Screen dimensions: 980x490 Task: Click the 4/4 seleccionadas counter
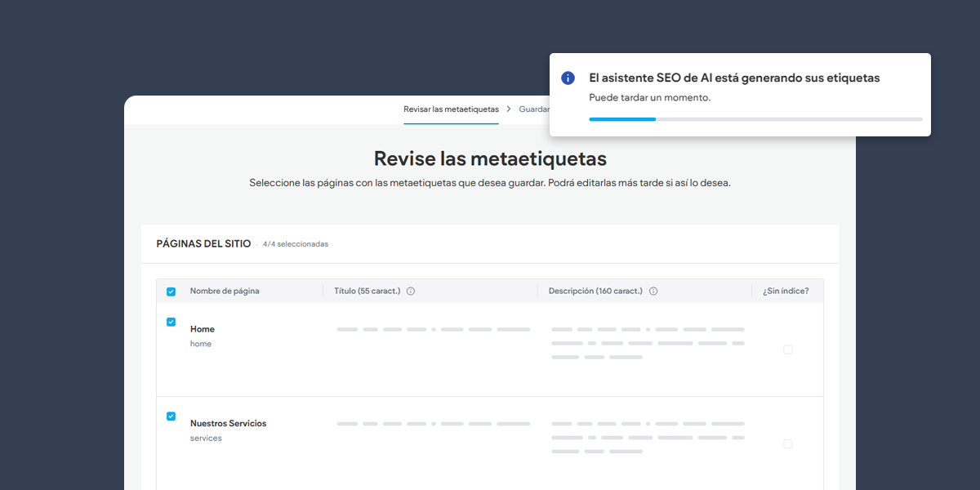pos(296,244)
